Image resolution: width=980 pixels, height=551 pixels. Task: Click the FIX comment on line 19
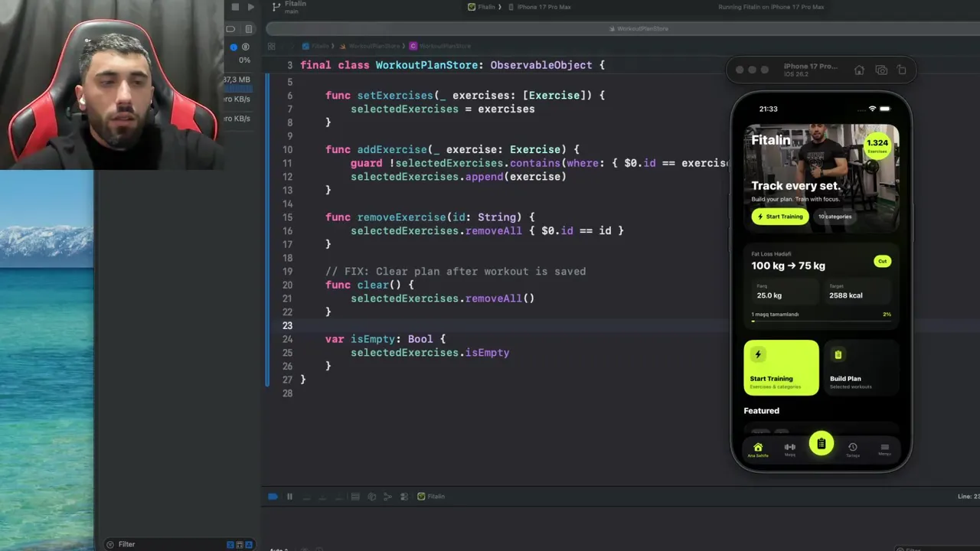456,271
